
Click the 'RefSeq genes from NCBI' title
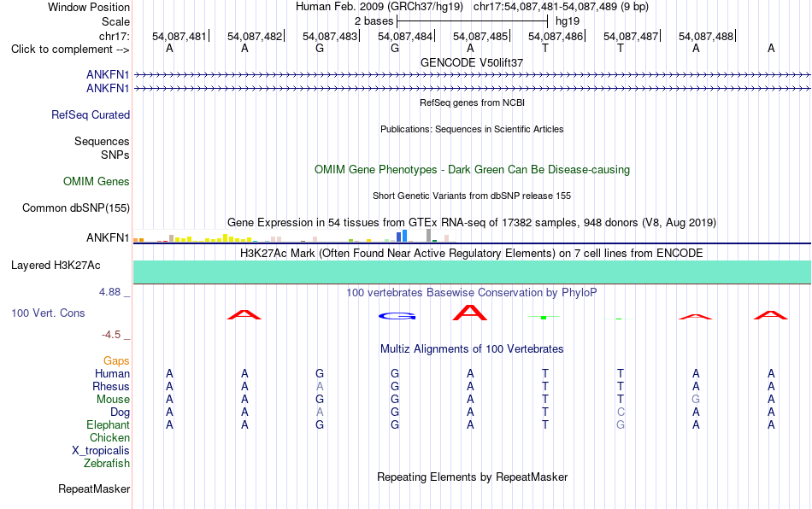click(472, 102)
